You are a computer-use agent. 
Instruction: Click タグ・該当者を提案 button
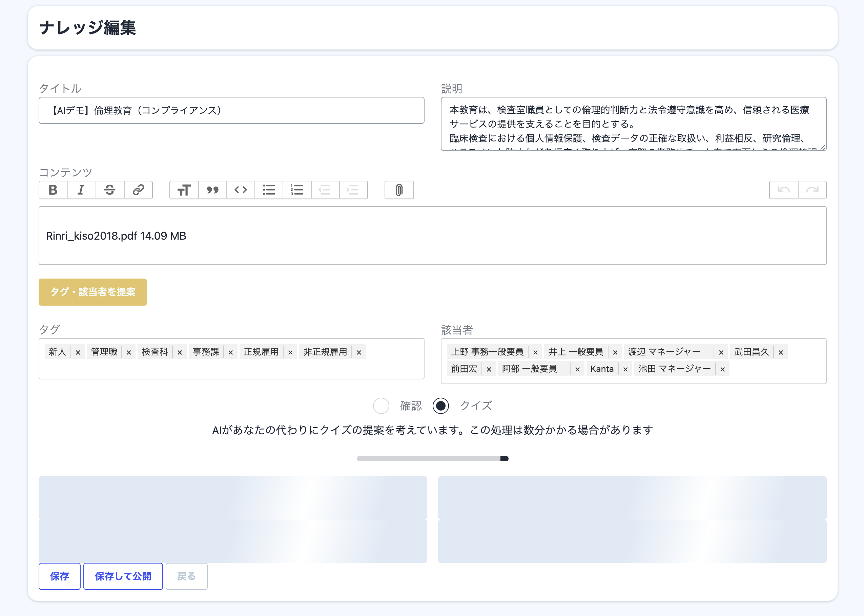tap(92, 292)
